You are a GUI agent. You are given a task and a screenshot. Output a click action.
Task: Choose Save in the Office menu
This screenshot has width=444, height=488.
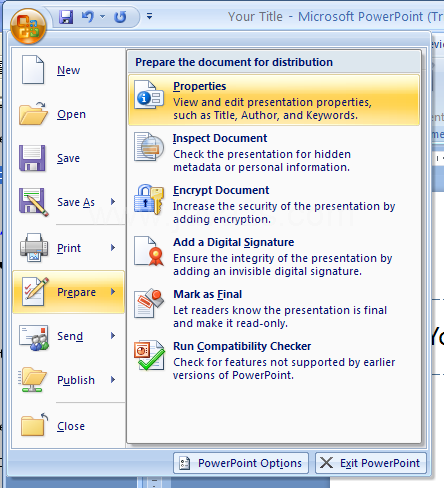(x=68, y=158)
